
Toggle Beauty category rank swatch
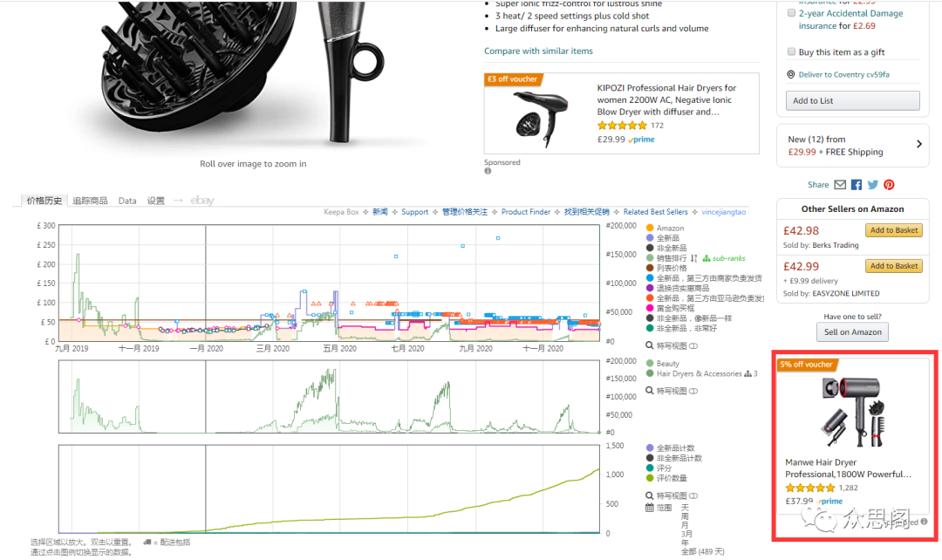coord(650,364)
